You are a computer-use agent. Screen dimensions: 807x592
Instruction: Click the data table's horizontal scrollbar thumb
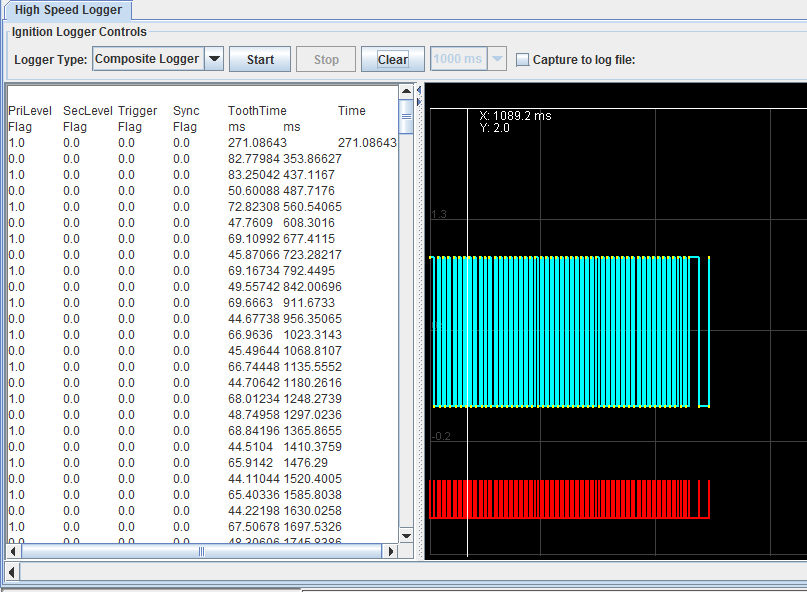pyautogui.click(x=200, y=551)
